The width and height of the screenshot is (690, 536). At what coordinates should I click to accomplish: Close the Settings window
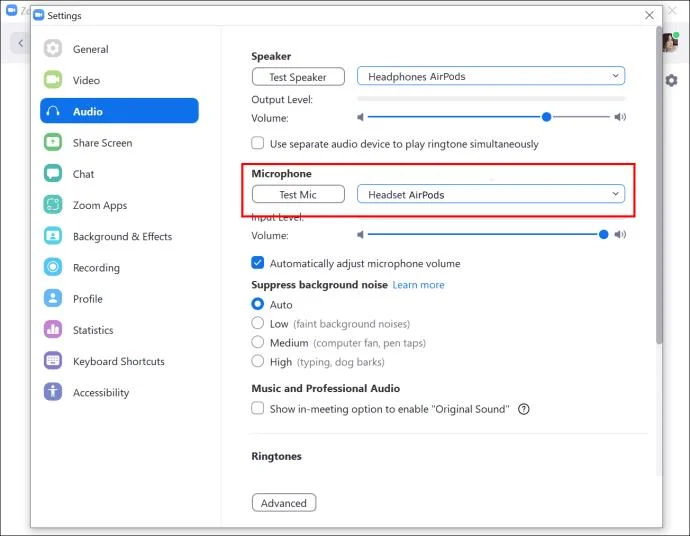click(649, 15)
